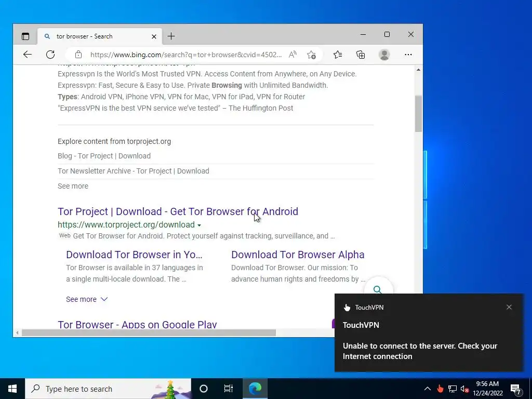Open the Windows Start menu
Viewport: 532px width, 399px height.
pyautogui.click(x=12, y=389)
